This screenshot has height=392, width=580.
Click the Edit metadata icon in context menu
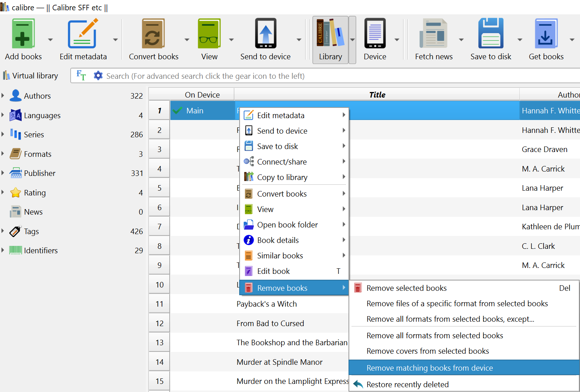pyautogui.click(x=249, y=115)
